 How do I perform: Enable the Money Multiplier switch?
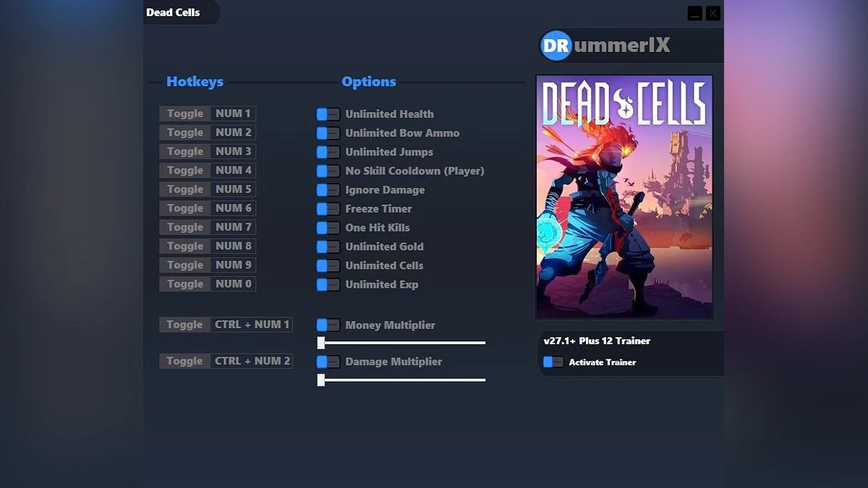pyautogui.click(x=327, y=325)
